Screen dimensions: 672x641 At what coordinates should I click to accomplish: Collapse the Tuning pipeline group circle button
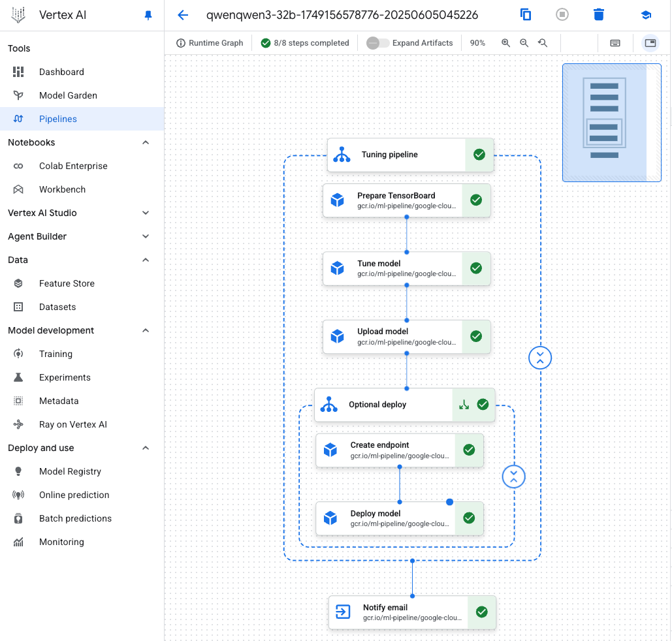pos(540,358)
